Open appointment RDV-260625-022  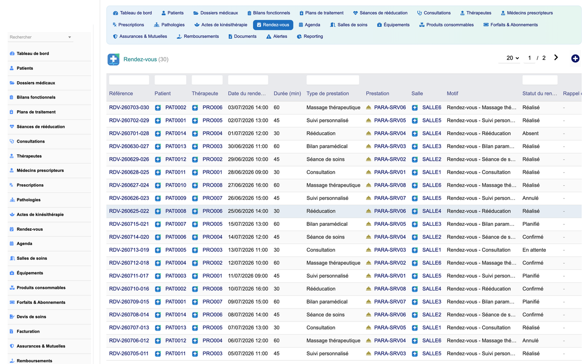(129, 211)
